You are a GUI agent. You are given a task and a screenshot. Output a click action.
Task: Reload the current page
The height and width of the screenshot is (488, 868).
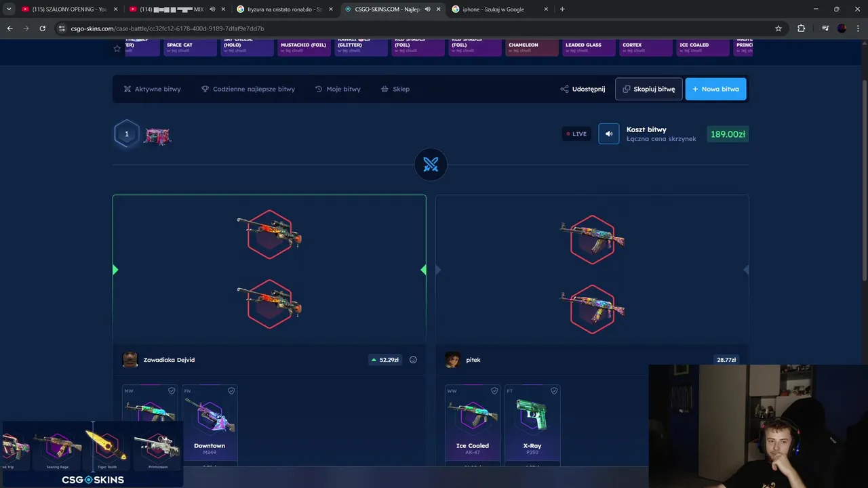click(x=42, y=28)
